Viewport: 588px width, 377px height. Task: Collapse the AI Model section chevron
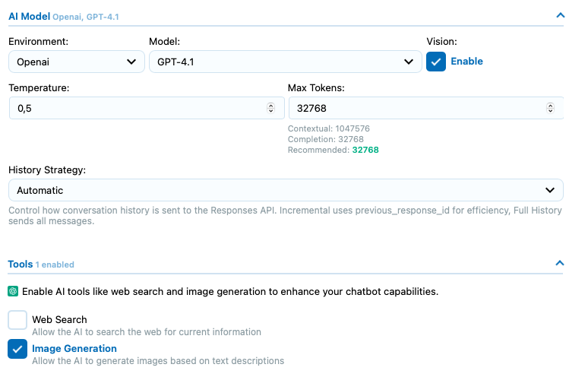point(560,15)
